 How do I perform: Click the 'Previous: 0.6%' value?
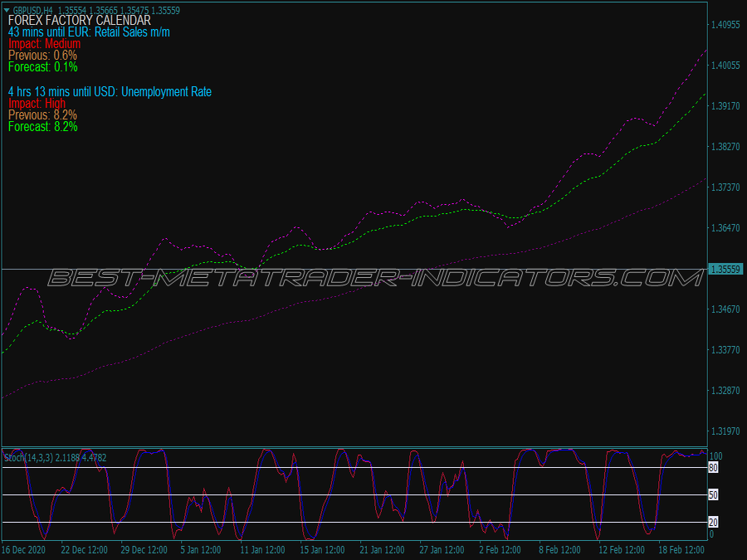point(43,56)
